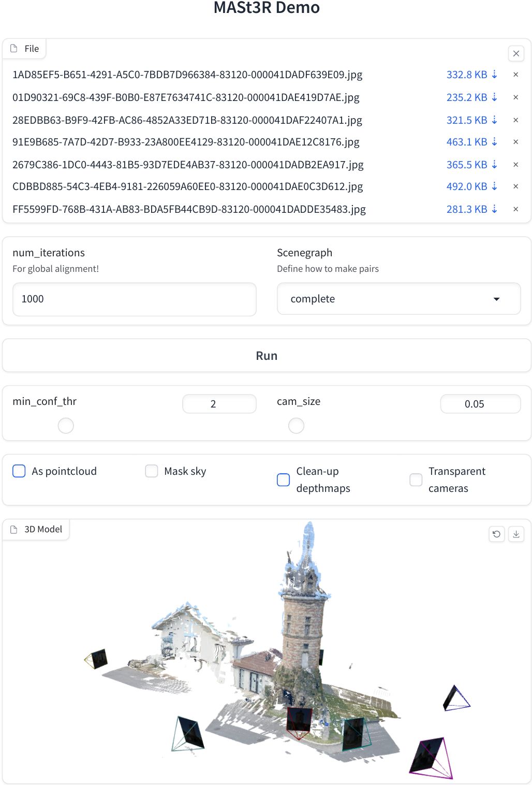
Task: Download the 3D model
Action: [516, 534]
